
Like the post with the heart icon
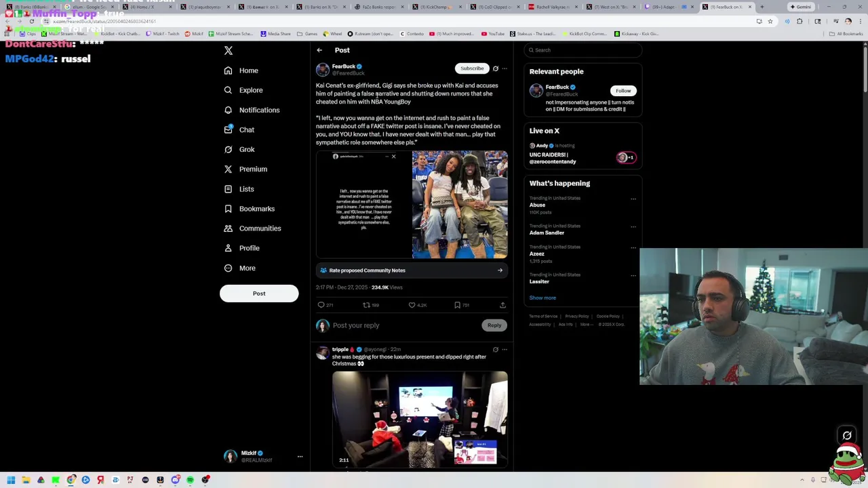(412, 305)
